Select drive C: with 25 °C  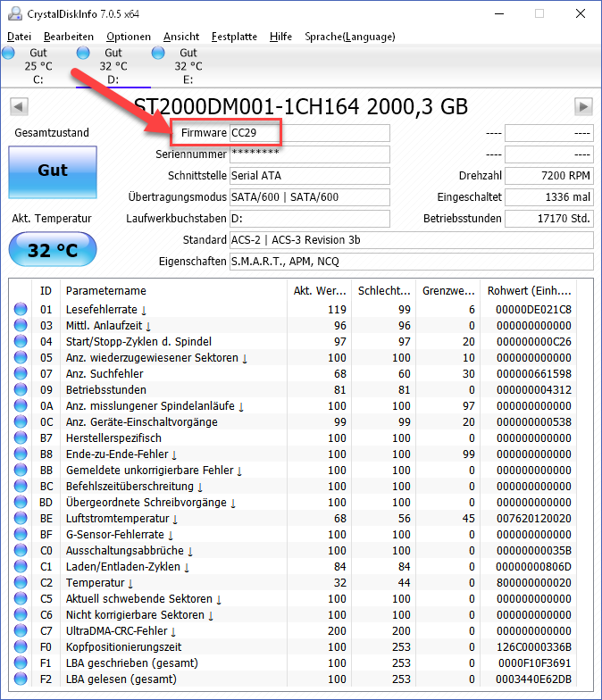tap(38, 66)
